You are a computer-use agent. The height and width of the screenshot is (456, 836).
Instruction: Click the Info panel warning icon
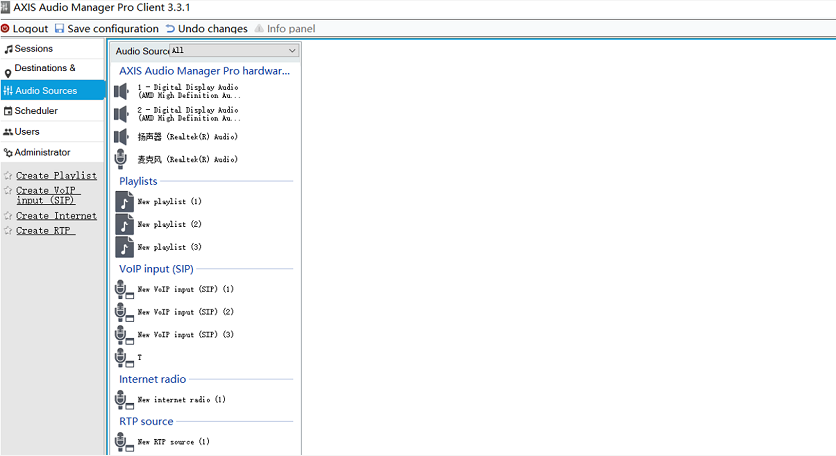(259, 28)
